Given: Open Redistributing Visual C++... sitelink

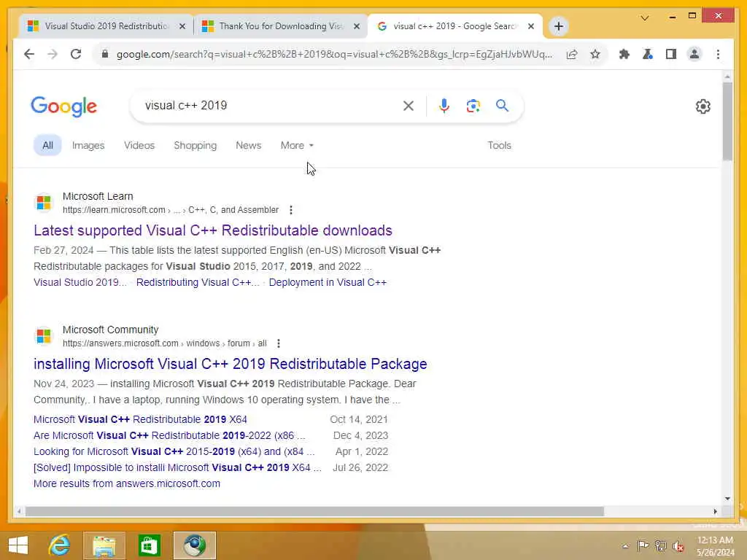Looking at the screenshot, I should click(x=198, y=282).
